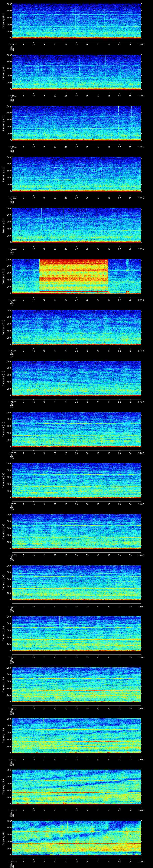Click the 1:22:00 start time label

12,453
